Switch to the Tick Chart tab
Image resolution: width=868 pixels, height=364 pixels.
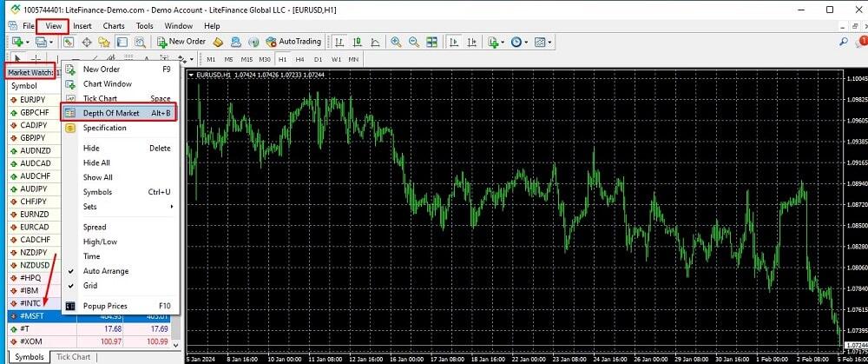point(74,357)
